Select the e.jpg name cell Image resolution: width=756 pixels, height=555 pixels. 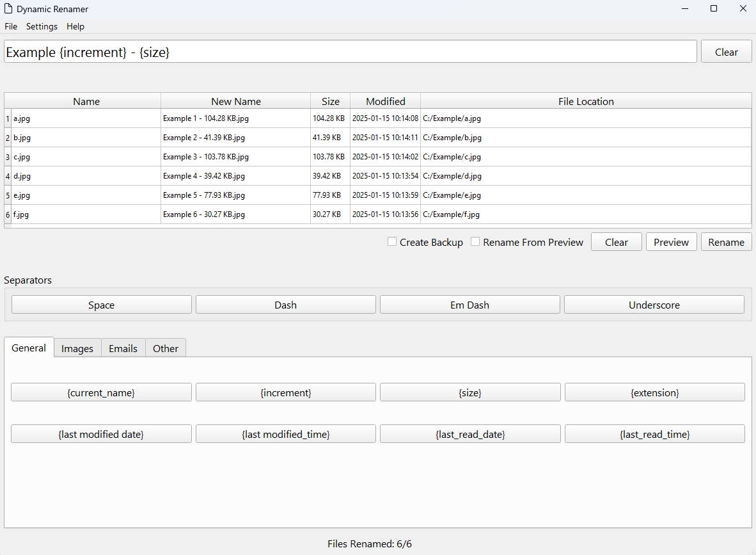point(86,195)
